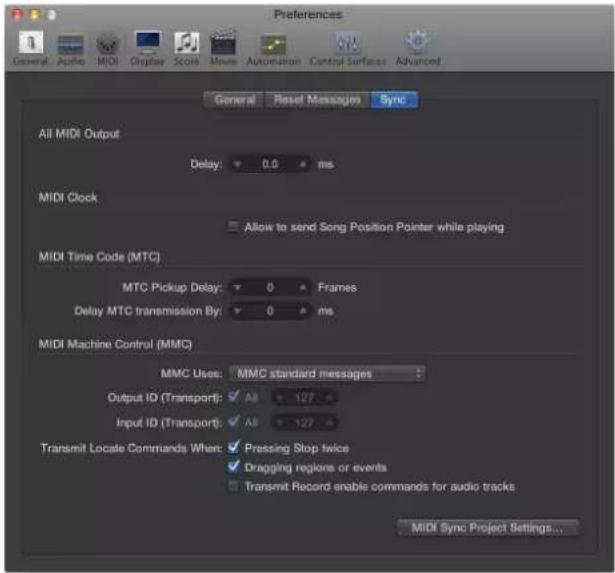Viewport: 615px width, 573px height.
Task: Decrease Input ID (Transport) 127 value
Action: tap(279, 422)
